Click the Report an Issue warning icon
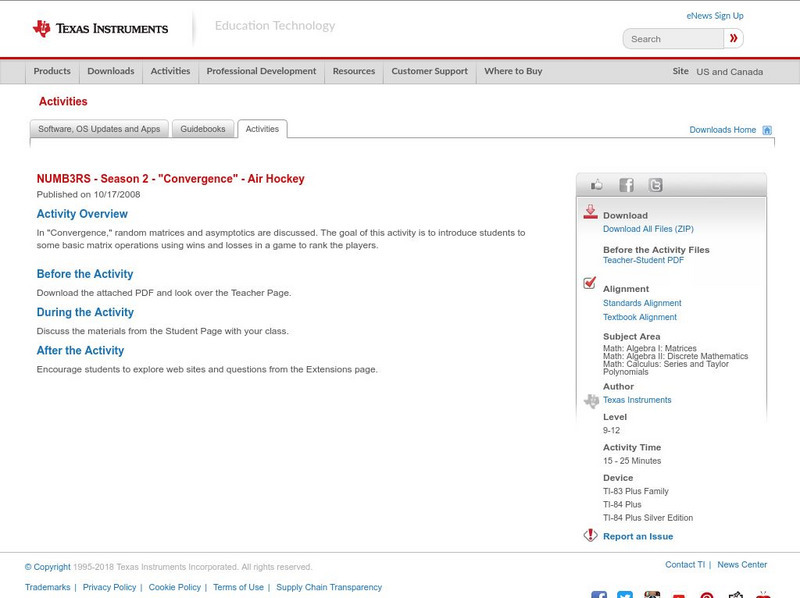The image size is (800, 598). (x=590, y=535)
